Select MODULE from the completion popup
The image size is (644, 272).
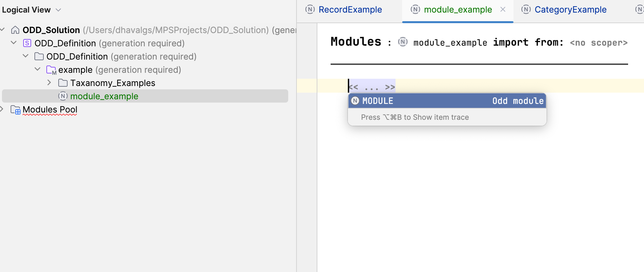pyautogui.click(x=398, y=101)
